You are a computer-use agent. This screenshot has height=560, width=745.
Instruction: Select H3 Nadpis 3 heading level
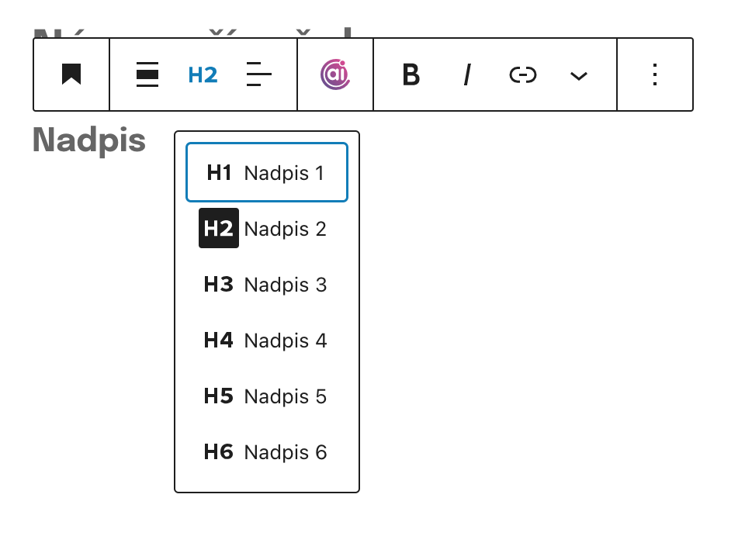[266, 285]
